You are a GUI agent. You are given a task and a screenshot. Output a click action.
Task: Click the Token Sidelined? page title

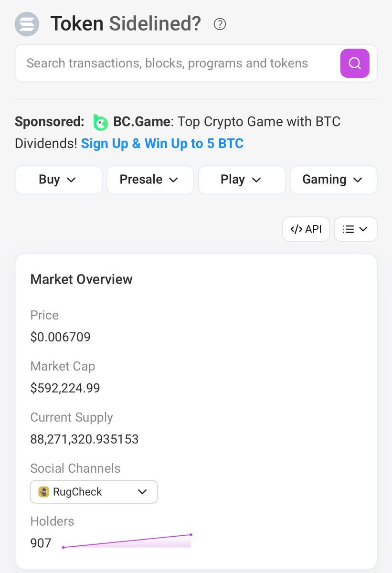coord(126,23)
